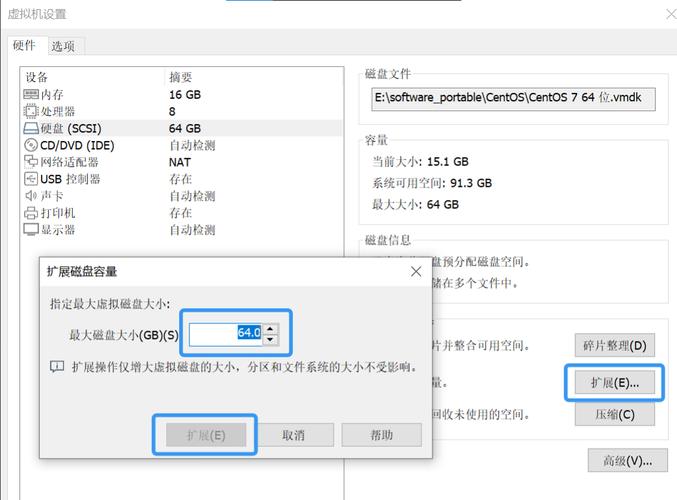Click the 最大大小: 64 GB text
This screenshot has width=677, height=500.
415,204
